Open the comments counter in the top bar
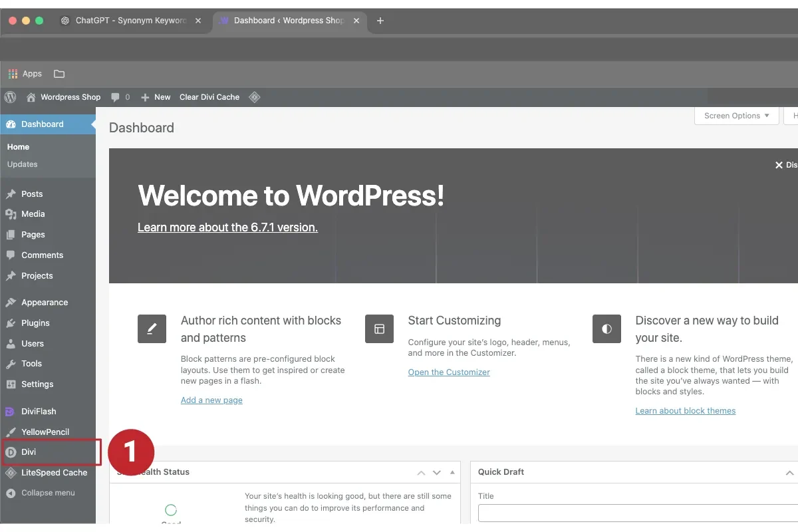Screen dimensions: 798x532 tap(120, 97)
